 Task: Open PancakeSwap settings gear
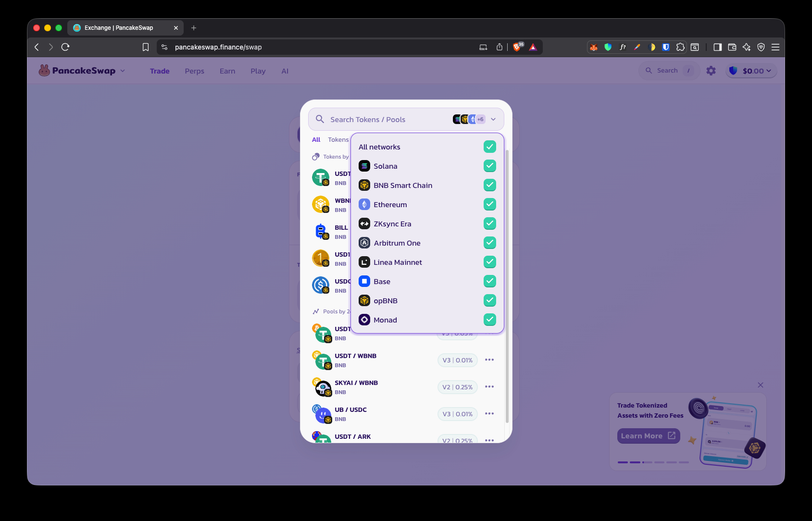tap(711, 71)
